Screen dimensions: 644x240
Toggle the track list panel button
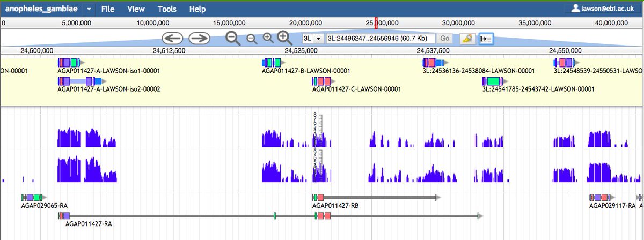(486, 39)
